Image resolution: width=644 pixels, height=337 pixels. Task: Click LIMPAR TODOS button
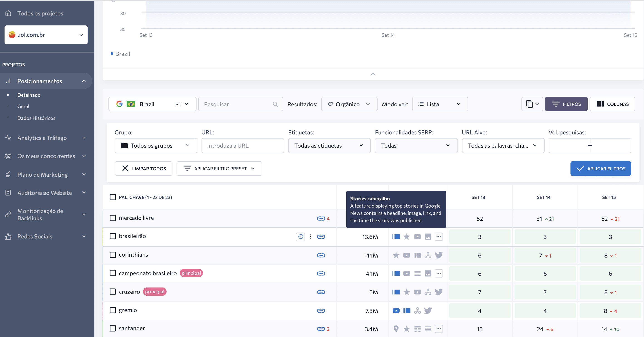143,169
